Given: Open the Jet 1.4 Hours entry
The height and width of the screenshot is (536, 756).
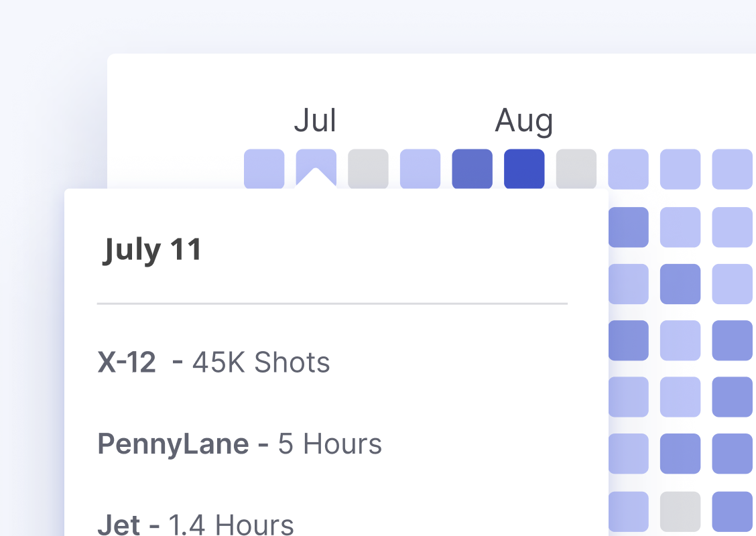Looking at the screenshot, I should coord(195,524).
